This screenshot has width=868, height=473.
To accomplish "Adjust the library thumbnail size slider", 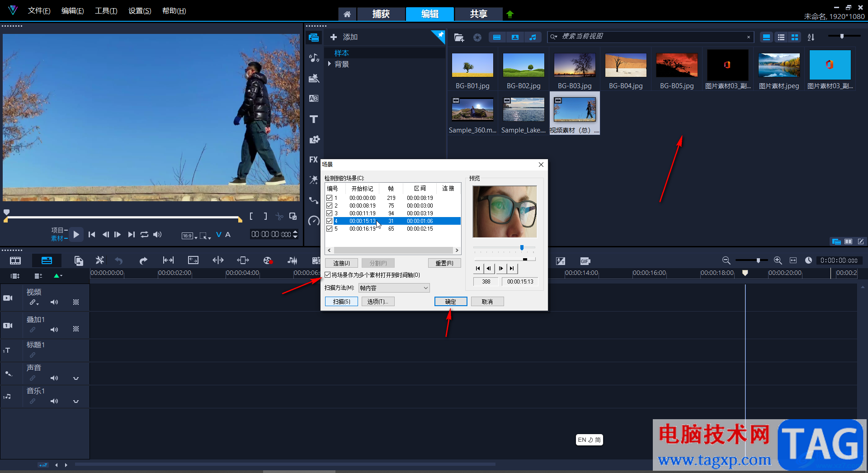I will (842, 36).
